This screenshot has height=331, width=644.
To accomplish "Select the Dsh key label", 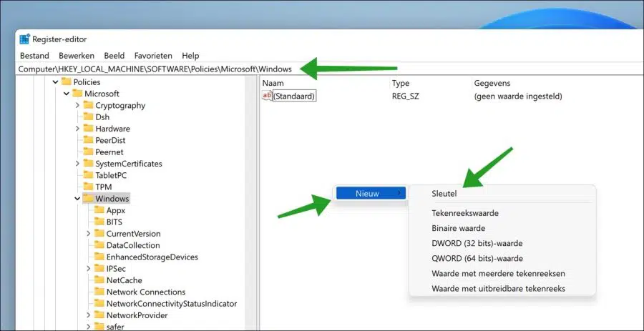I will point(102,117).
